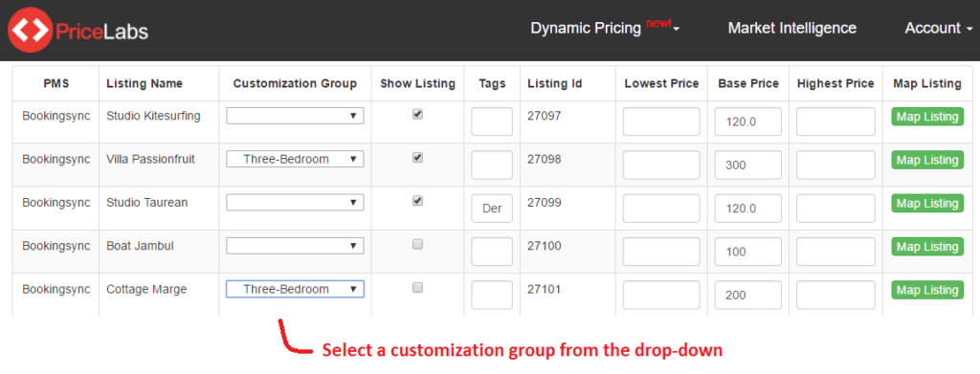Click Highest Price field for Studio Kitesurfing
980x374 pixels.
pyautogui.click(x=835, y=121)
